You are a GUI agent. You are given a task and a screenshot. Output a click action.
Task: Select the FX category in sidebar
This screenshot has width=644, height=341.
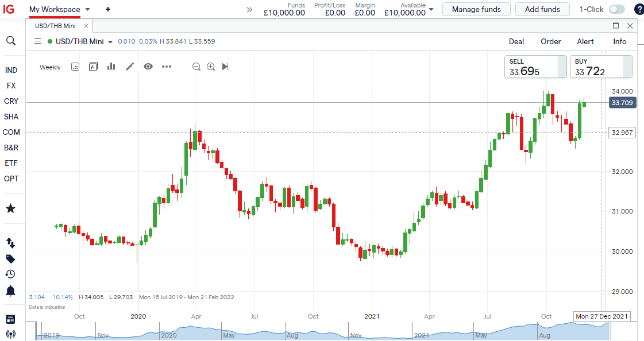[11, 86]
